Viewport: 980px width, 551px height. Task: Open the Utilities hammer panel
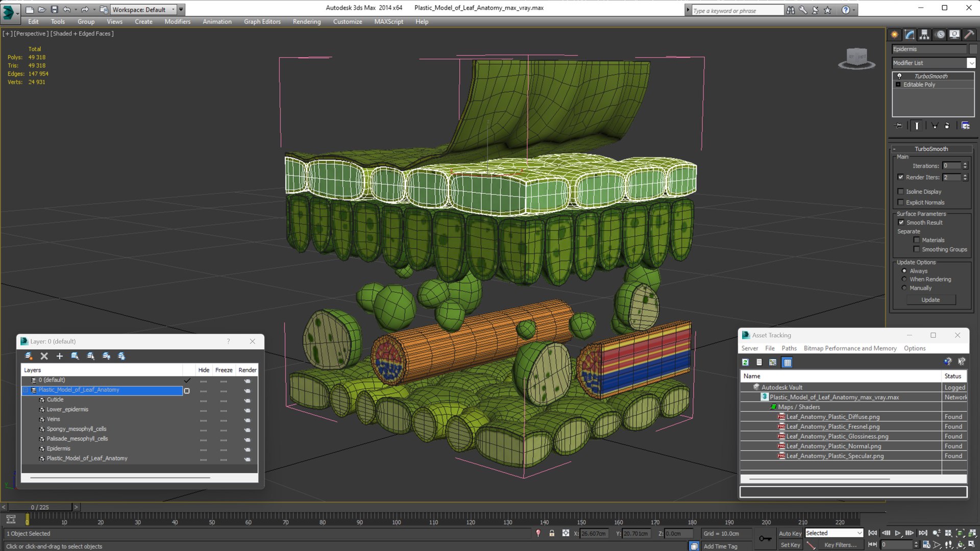tap(969, 35)
